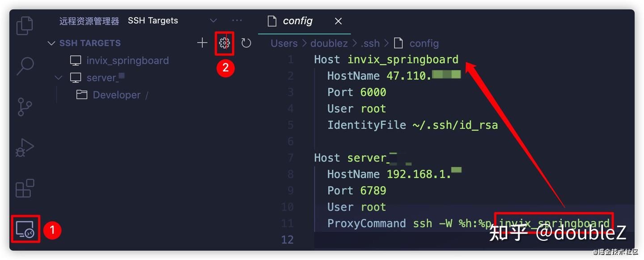Screen dimensions: 644x260
Task: Open the Developer folder under server_
Action: (117, 94)
